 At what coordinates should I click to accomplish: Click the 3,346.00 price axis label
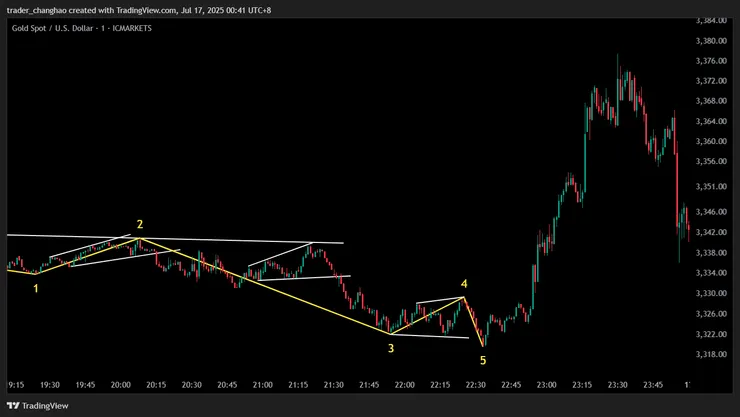click(711, 212)
